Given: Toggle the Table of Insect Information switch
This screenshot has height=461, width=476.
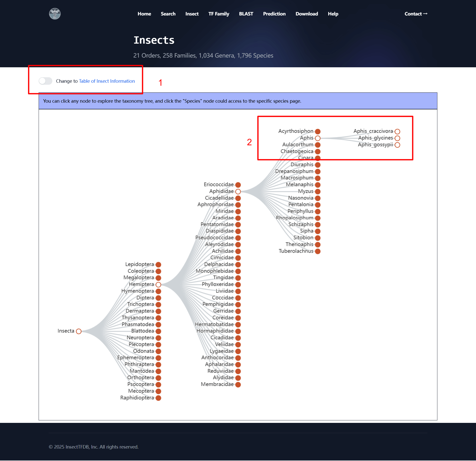Looking at the screenshot, I should click(46, 81).
